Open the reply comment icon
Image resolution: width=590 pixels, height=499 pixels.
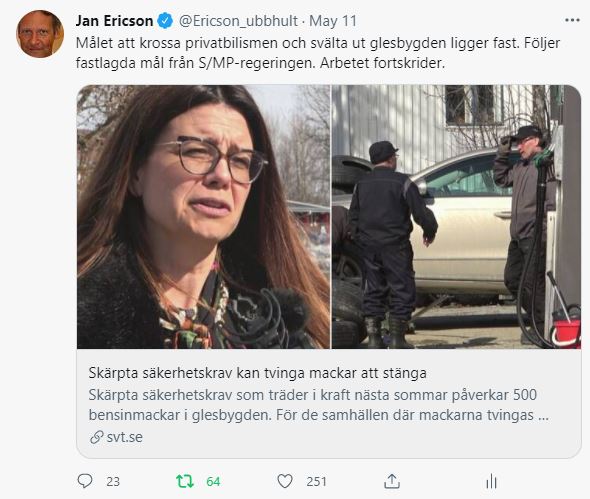click(x=85, y=481)
